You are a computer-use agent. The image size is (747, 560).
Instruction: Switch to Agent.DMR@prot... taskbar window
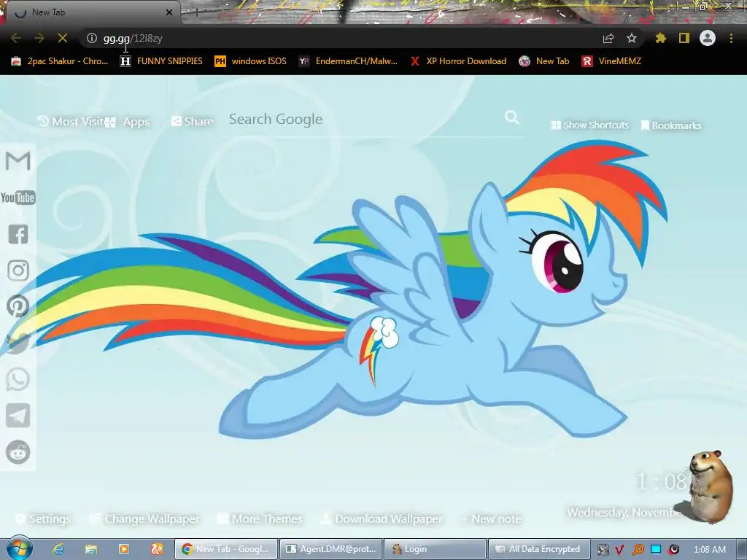(x=331, y=549)
